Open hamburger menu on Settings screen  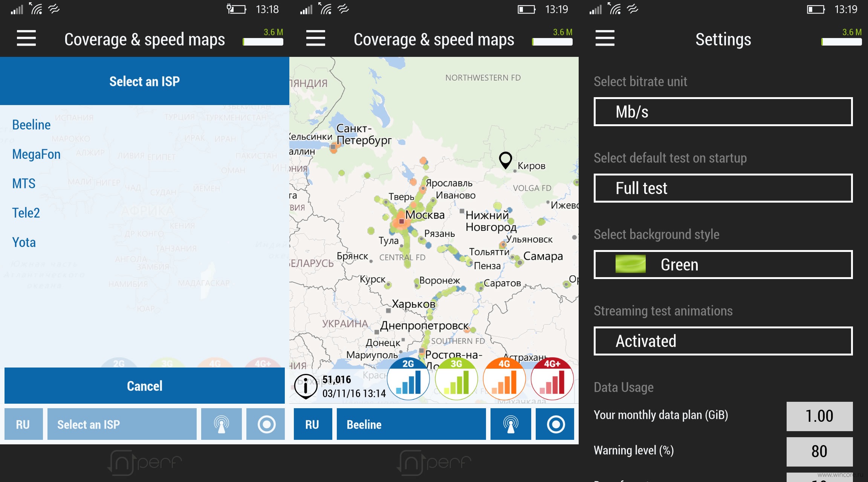[605, 38]
